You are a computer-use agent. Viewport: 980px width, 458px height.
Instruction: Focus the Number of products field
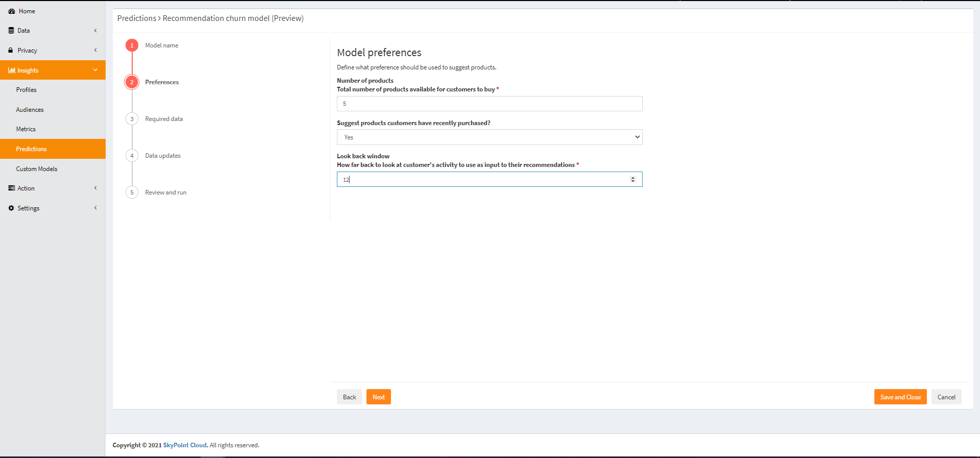(x=489, y=104)
